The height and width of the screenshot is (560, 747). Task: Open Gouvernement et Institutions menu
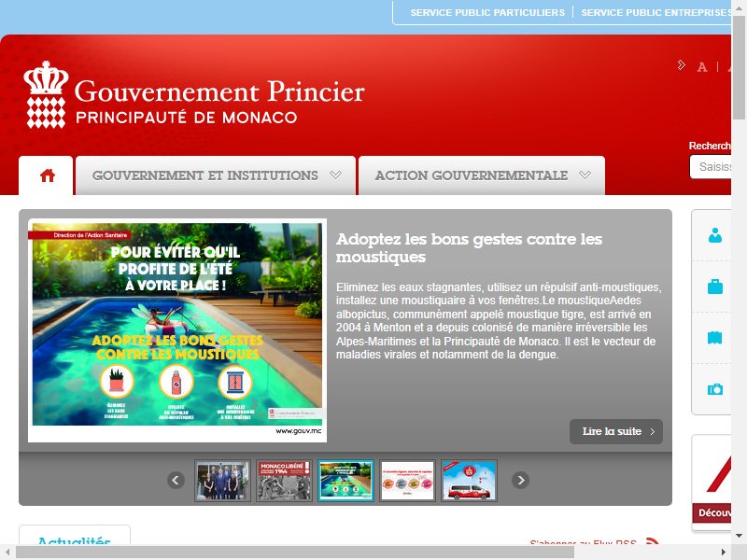216,175
